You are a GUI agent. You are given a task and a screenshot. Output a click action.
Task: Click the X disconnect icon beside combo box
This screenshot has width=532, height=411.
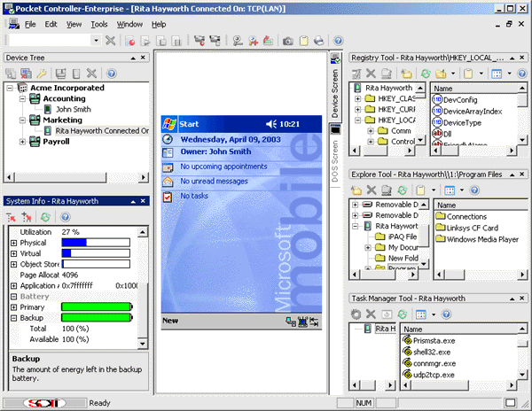(110, 41)
